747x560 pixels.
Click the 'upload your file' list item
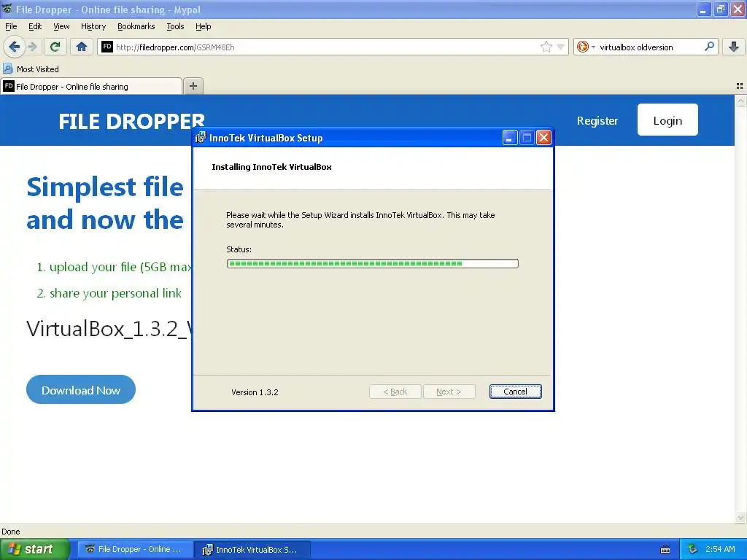115,267
